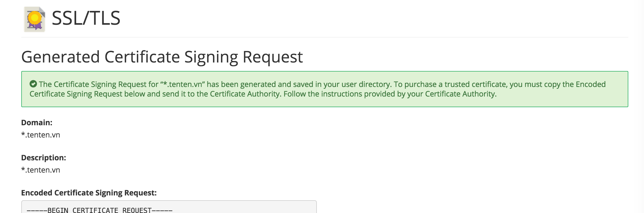Click the green success checkmark icon

coord(33,84)
